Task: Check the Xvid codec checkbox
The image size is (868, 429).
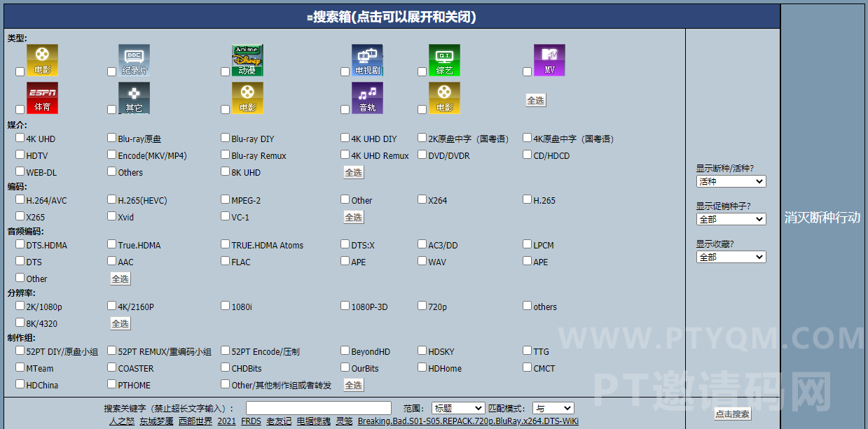Action: [111, 216]
